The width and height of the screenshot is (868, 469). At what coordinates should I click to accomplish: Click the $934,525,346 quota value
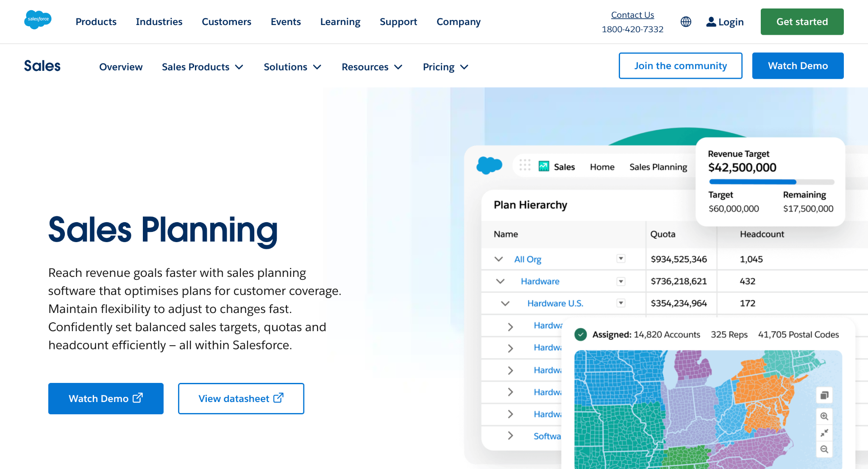tap(679, 259)
